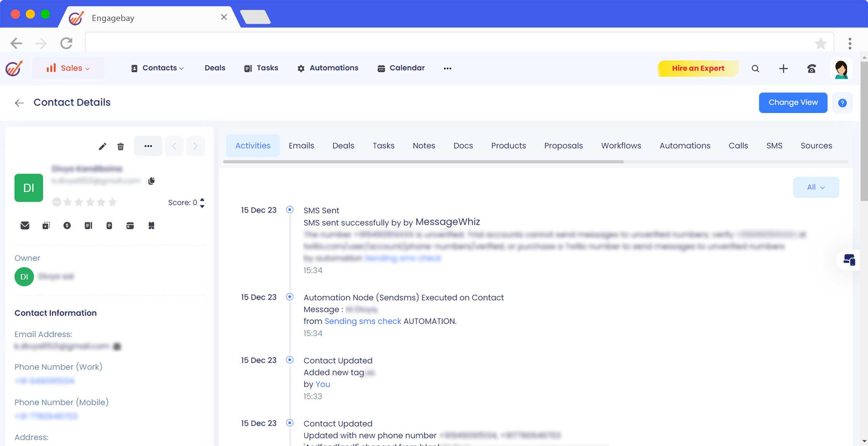The image size is (868, 446).
Task: Click the trash delete contact icon
Action: (x=120, y=146)
